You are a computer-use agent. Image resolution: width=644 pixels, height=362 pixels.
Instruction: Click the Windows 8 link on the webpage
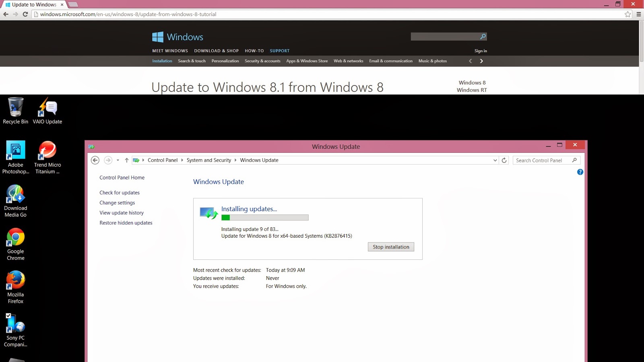click(472, 82)
